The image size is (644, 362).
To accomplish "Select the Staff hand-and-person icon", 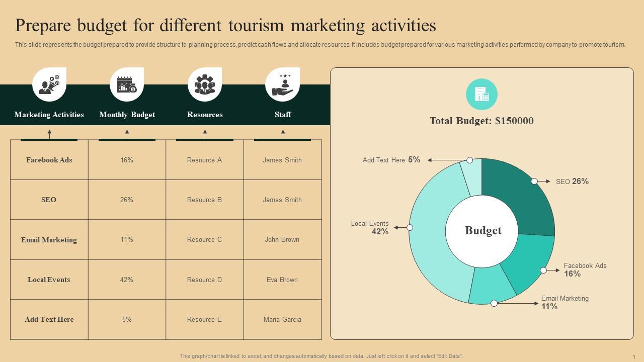I will tap(282, 84).
